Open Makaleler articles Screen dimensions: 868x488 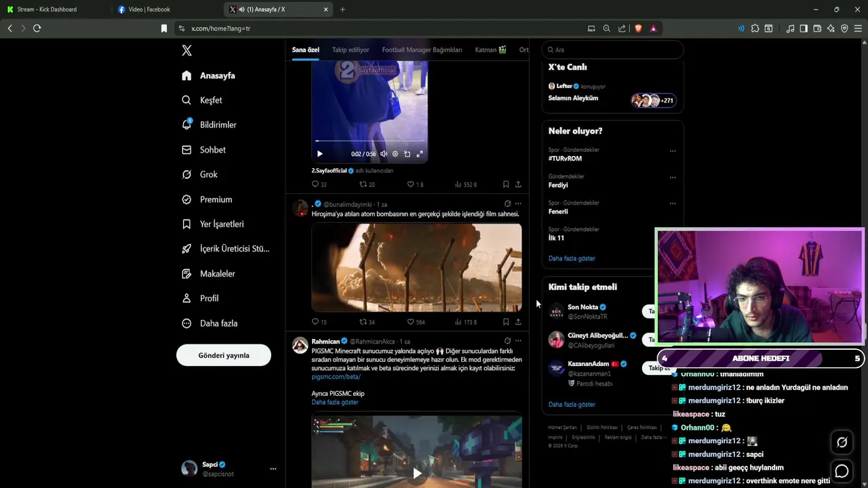click(208, 274)
